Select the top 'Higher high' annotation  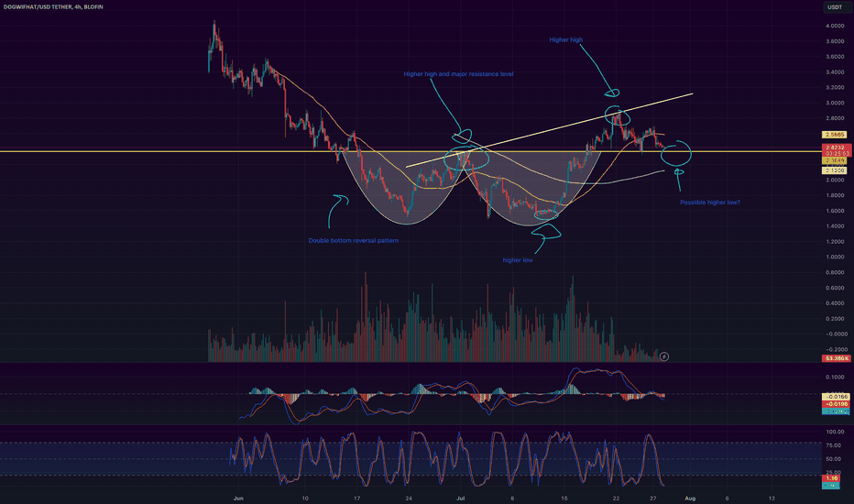click(566, 39)
